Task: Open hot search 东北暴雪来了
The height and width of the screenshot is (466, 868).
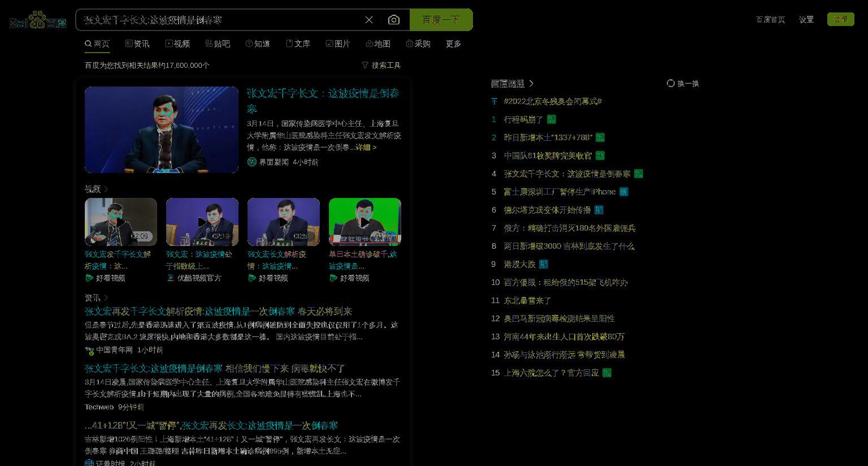Action: tap(527, 300)
